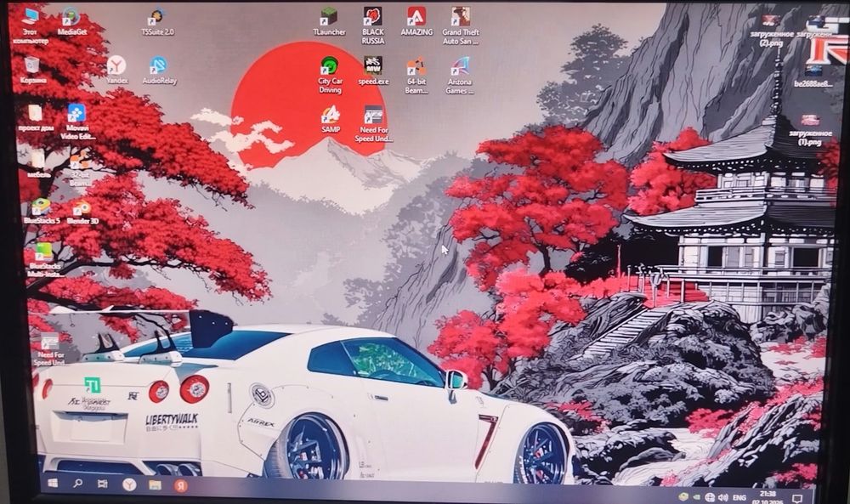Open the notification center icon
This screenshot has width=850, height=504.
[797, 497]
